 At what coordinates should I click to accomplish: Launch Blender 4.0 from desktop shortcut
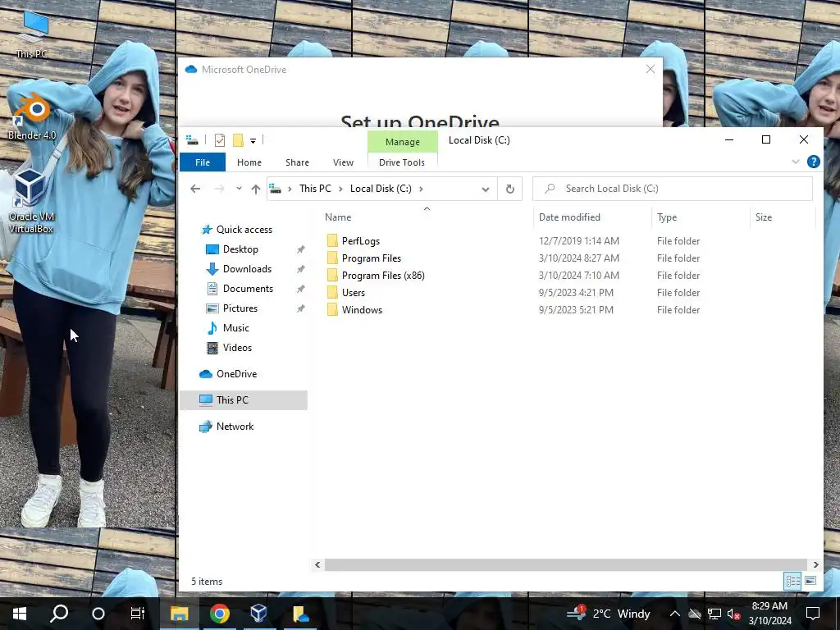click(x=32, y=116)
